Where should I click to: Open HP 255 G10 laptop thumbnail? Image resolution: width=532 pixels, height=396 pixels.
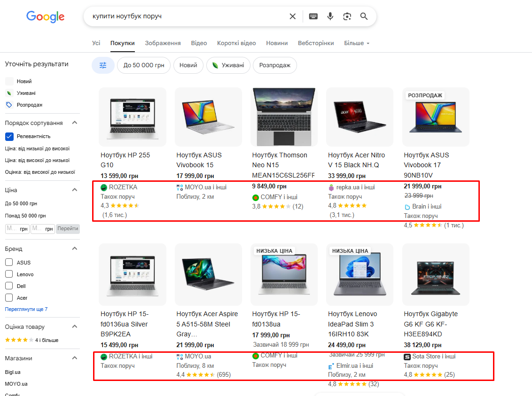coord(133,117)
